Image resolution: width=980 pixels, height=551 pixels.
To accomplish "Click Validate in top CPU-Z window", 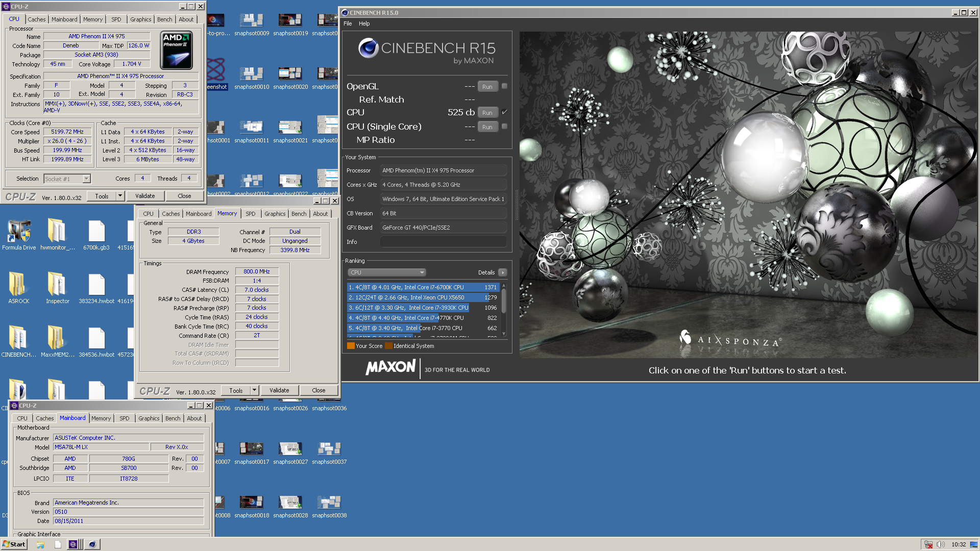I will coord(145,196).
